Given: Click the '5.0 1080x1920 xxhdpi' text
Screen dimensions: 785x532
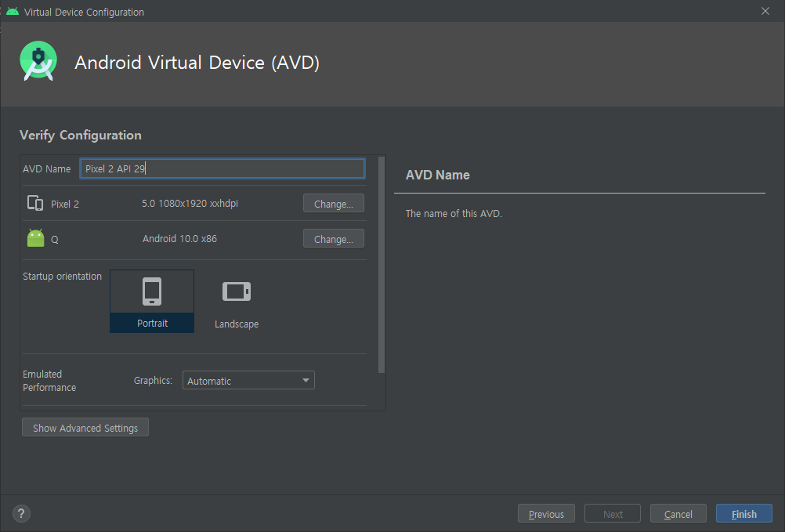Looking at the screenshot, I should pos(190,204).
